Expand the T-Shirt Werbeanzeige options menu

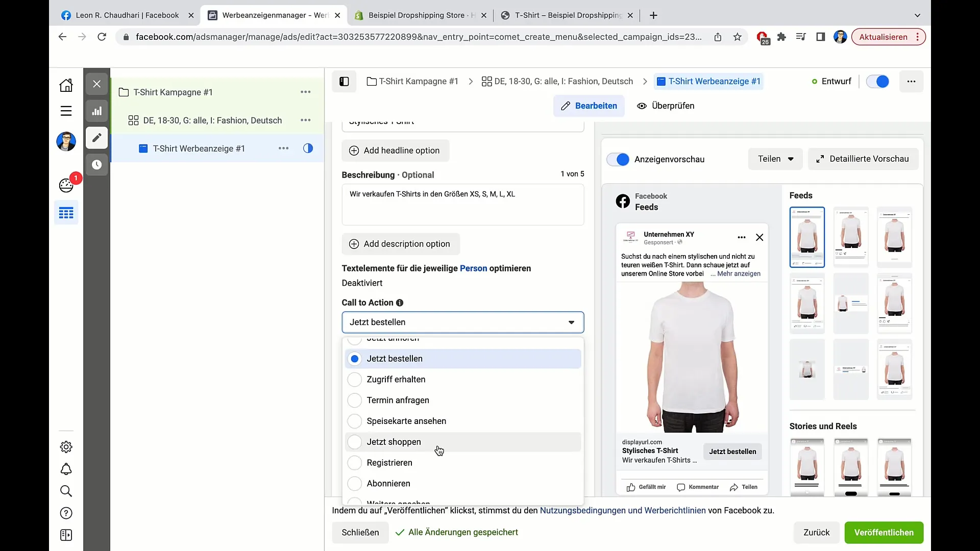click(x=285, y=148)
